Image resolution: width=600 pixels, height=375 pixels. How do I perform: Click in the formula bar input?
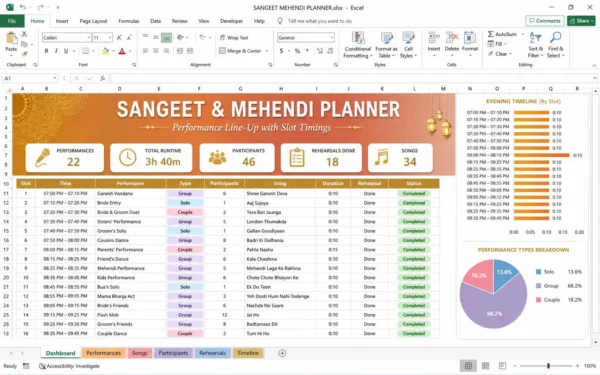tap(352, 78)
